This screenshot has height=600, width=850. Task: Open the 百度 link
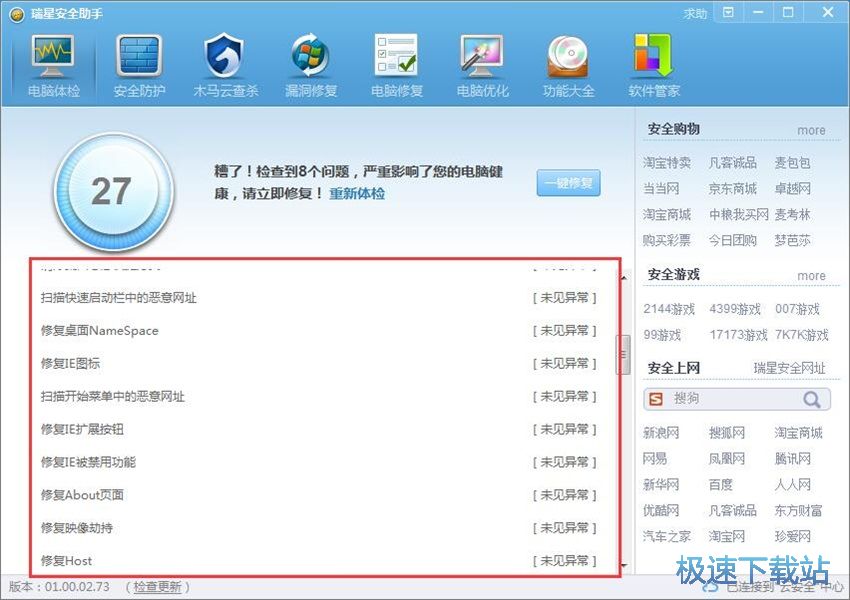tap(720, 485)
